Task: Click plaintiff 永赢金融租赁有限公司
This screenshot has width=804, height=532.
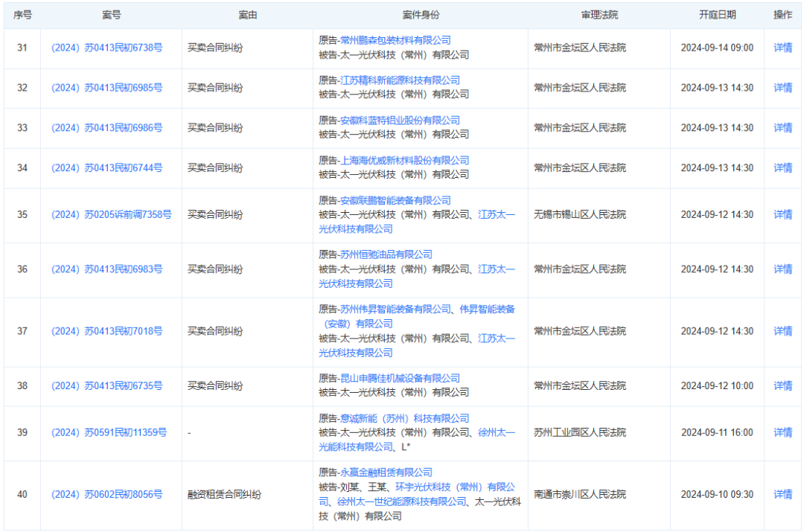Action: coord(386,473)
